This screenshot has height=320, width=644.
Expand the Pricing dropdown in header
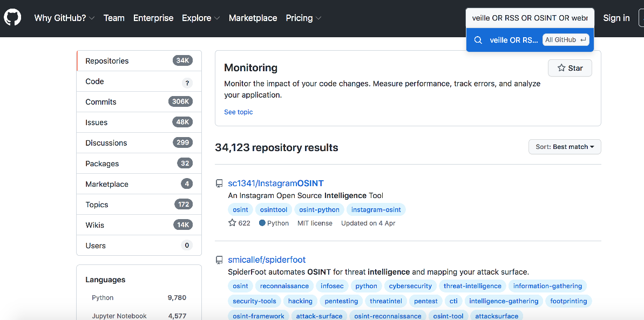(x=303, y=18)
